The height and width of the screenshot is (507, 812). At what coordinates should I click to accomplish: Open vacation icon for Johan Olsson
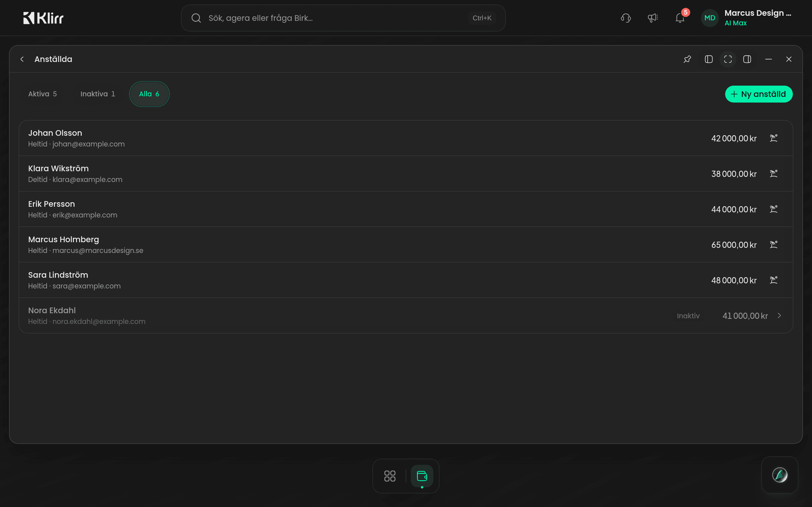773,139
